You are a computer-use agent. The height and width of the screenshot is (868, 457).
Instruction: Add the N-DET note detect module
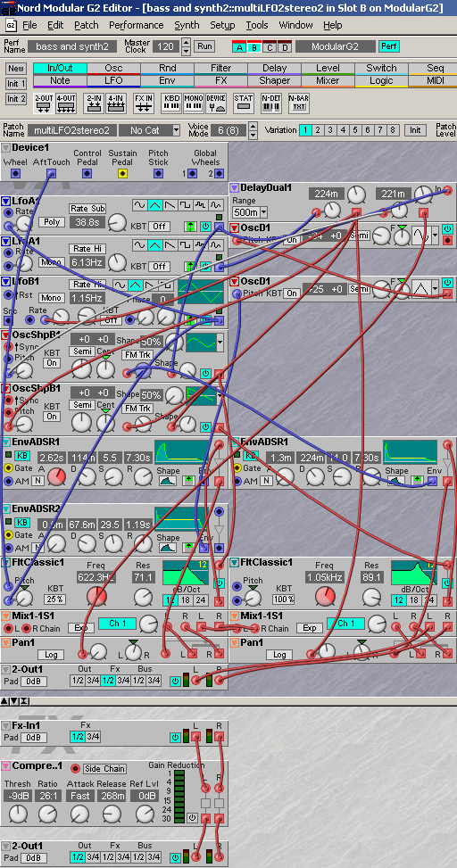(x=270, y=103)
